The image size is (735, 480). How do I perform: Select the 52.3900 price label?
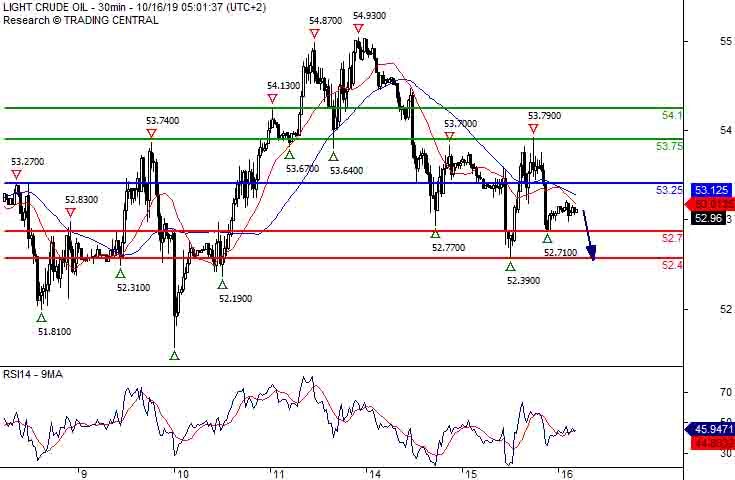pos(524,281)
